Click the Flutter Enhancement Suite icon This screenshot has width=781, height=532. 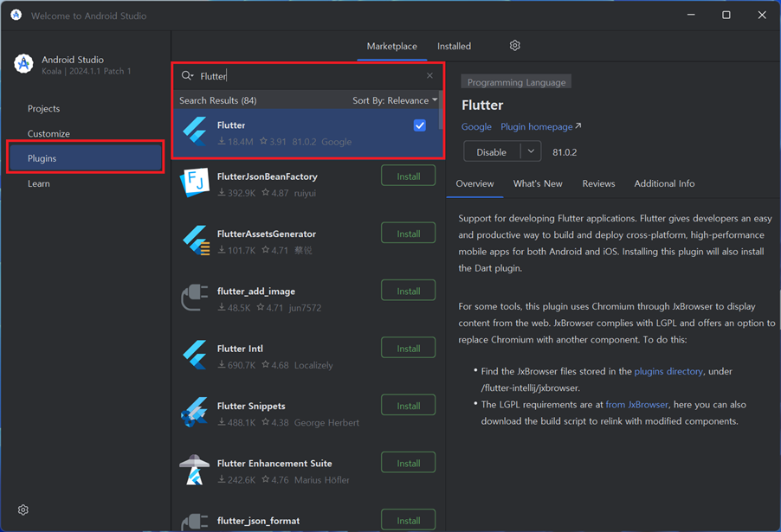[194, 471]
